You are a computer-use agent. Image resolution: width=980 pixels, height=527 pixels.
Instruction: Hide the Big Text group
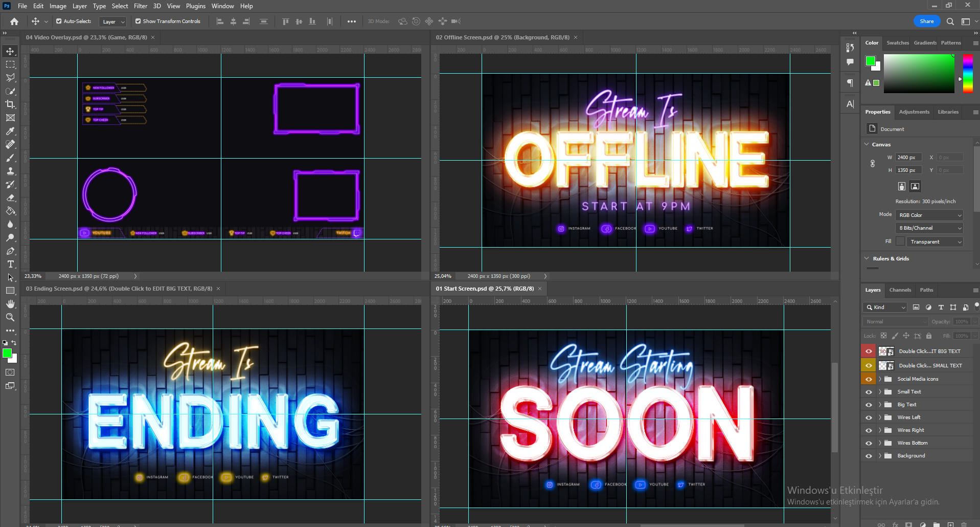pos(869,405)
